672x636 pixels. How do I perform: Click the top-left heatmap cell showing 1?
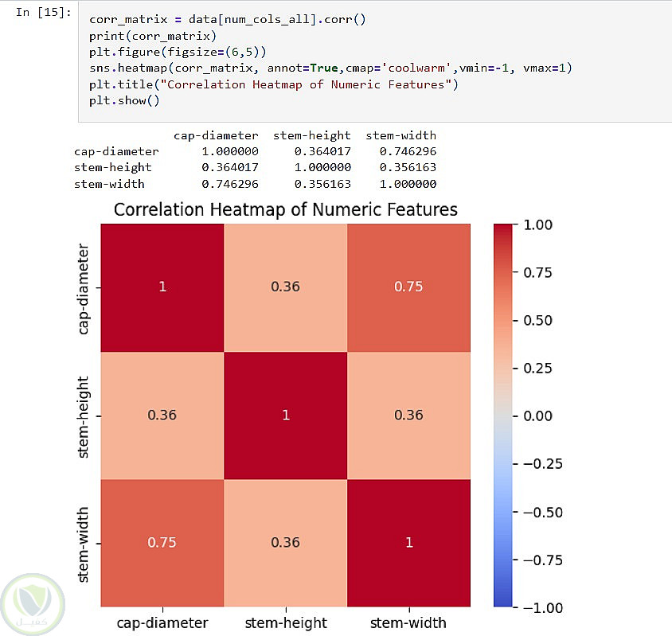tap(162, 287)
